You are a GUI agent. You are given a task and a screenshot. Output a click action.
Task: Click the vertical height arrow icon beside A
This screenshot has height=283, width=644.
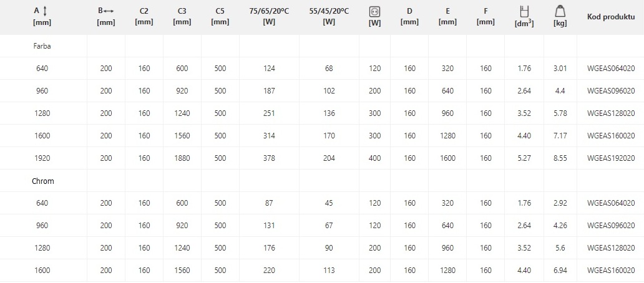[45, 11]
